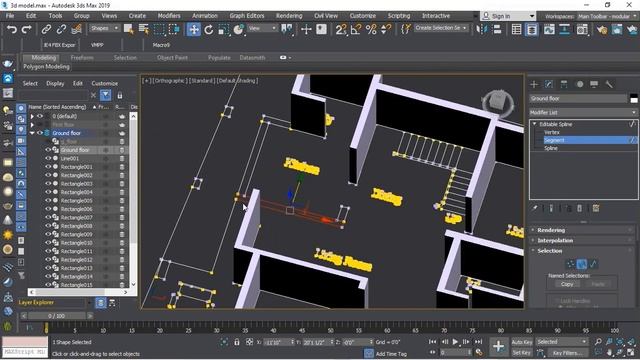Viewport: 640px width, 360px height.
Task: Click the Sign In button
Action: pyautogui.click(x=508, y=16)
